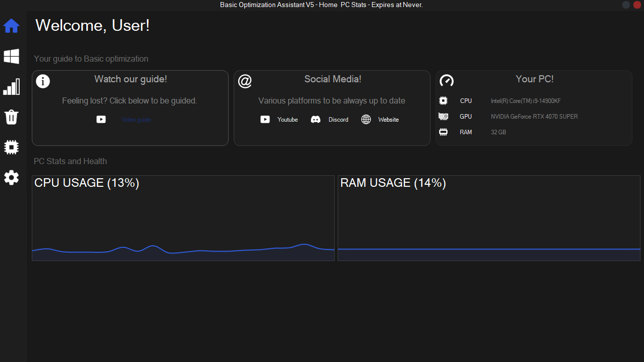Click the GPU card icon in Your PC
Viewport: 644px width, 362px height.
click(x=443, y=117)
